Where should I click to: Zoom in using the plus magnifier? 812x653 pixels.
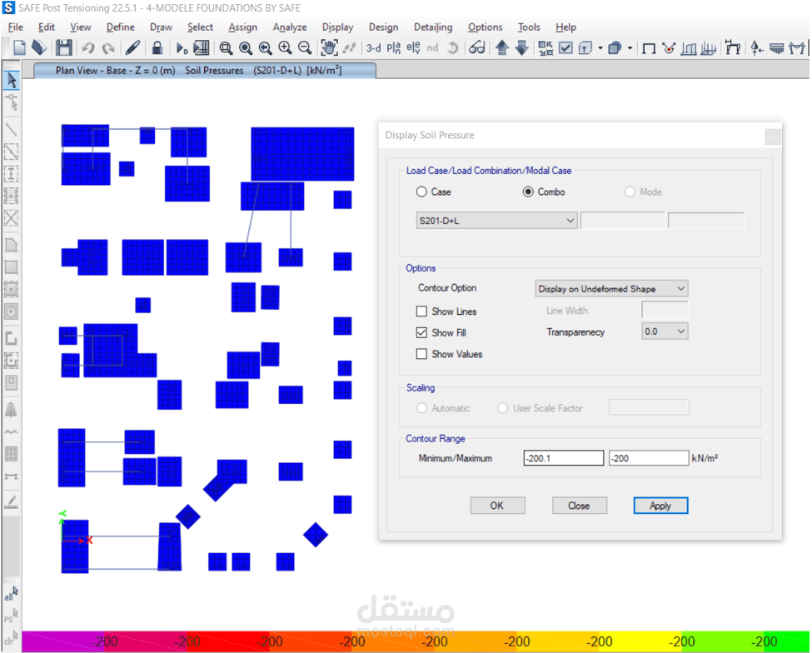pyautogui.click(x=285, y=48)
